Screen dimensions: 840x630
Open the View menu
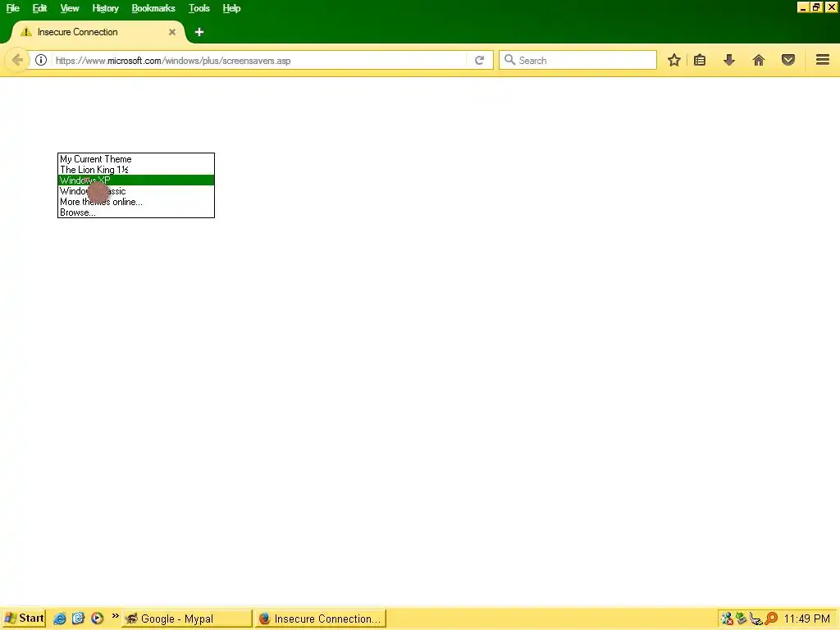pyautogui.click(x=70, y=8)
